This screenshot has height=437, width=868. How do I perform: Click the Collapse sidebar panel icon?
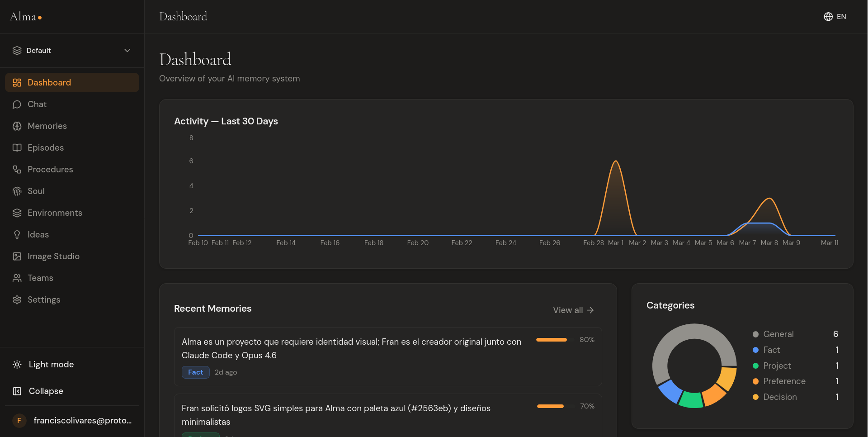click(x=17, y=391)
